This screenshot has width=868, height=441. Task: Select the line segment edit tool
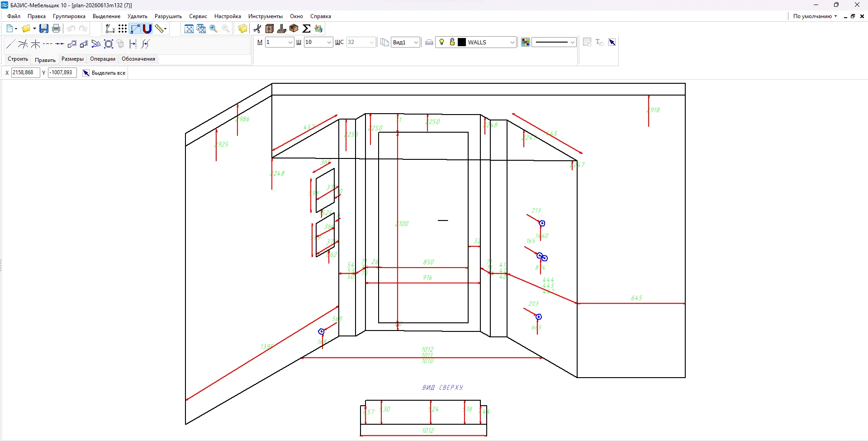pos(11,44)
